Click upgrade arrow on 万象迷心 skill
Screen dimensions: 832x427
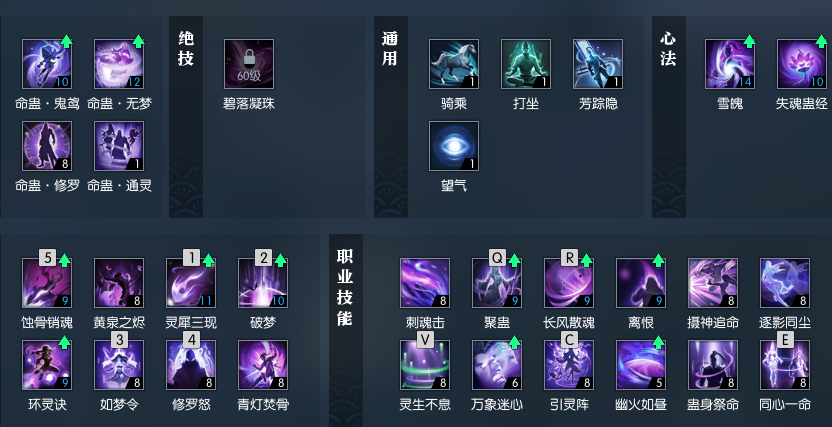click(514, 342)
